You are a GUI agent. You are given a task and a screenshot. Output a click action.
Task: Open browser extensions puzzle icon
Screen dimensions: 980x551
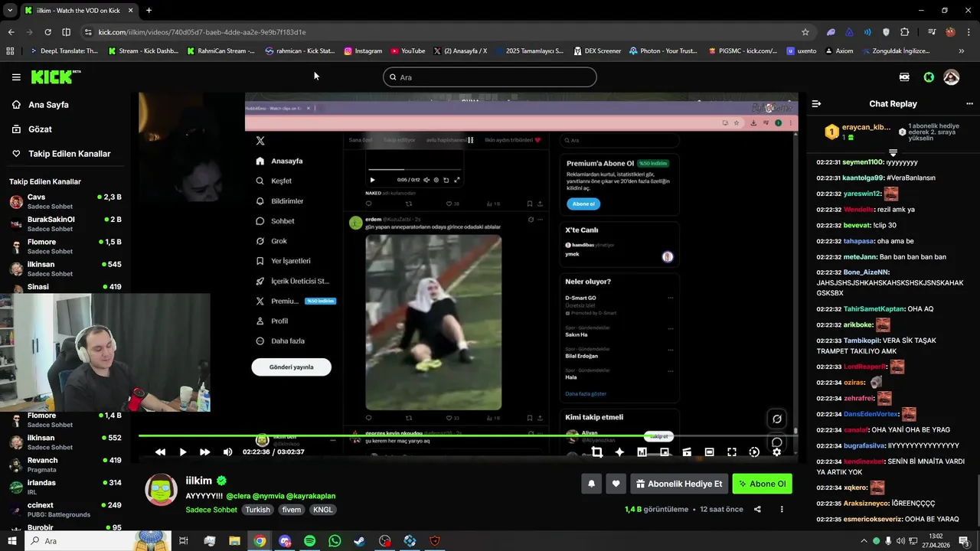904,32
